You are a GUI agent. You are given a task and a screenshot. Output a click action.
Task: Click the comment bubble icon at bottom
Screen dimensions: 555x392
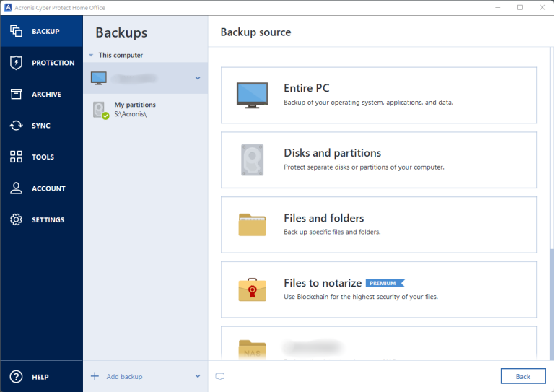[x=220, y=377]
